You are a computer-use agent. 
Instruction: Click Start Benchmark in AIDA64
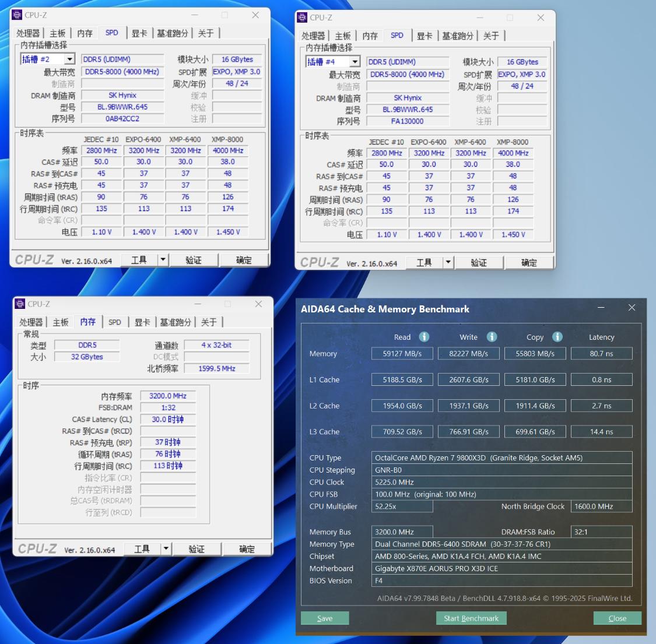(471, 618)
